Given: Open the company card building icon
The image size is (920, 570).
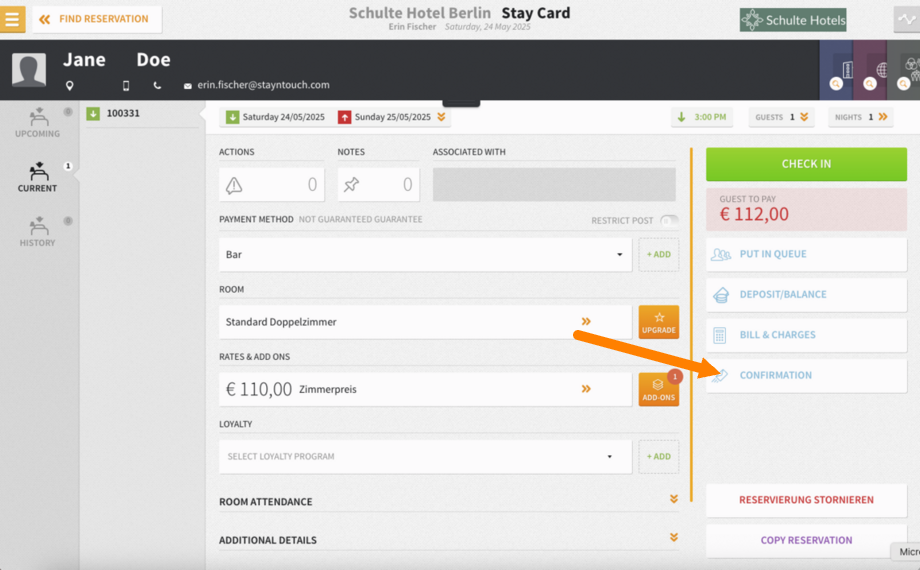Looking at the screenshot, I should pyautogui.click(x=837, y=70).
